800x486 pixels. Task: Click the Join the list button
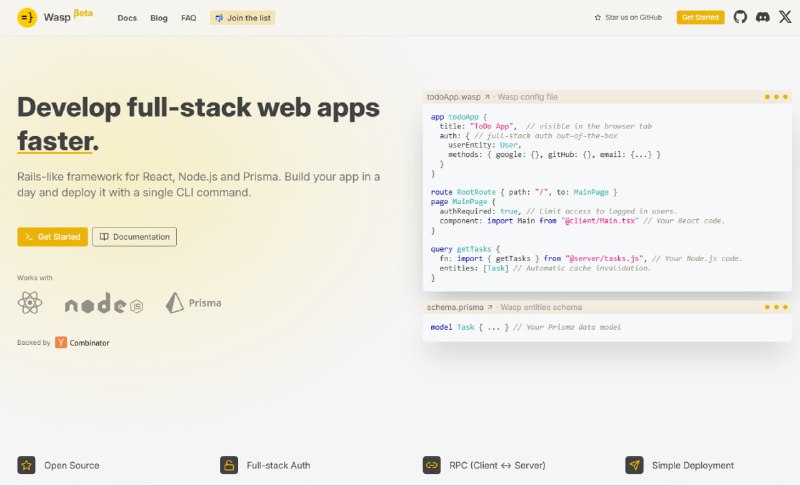242,18
